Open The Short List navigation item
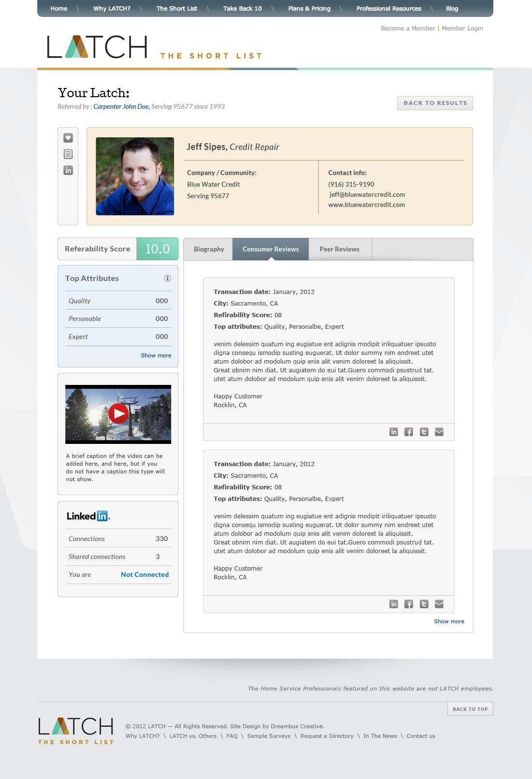The image size is (532, 779). pos(177,8)
